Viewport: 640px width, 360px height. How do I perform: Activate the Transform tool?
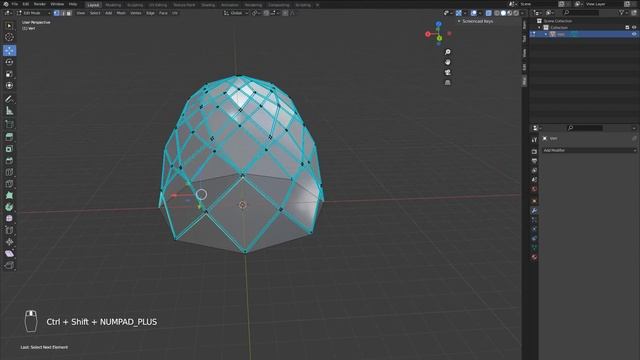9,86
